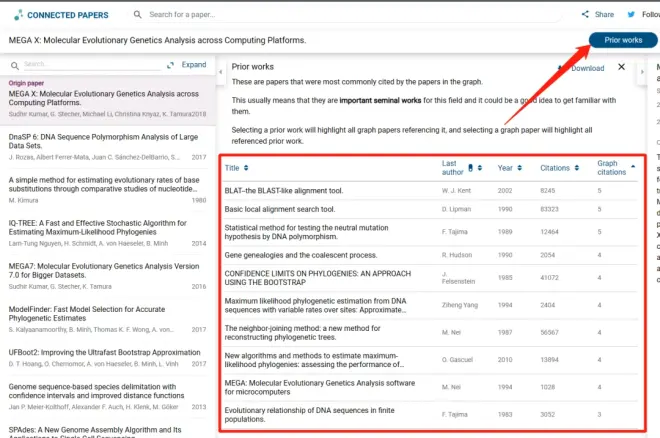660x438 pixels.
Task: Click the Title column header
Action: click(232, 168)
